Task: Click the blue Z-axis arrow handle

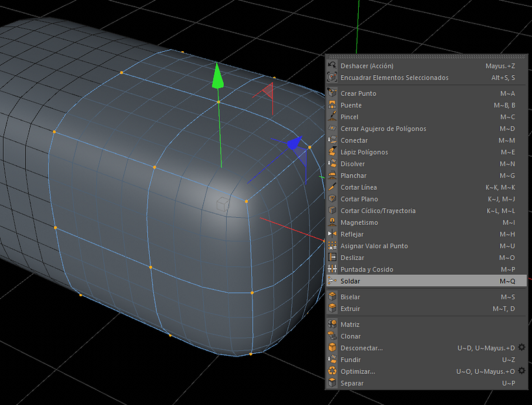Action: point(294,143)
